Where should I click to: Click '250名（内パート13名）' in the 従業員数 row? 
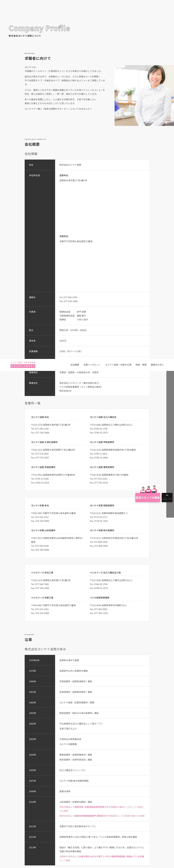pyautogui.click(x=71, y=351)
